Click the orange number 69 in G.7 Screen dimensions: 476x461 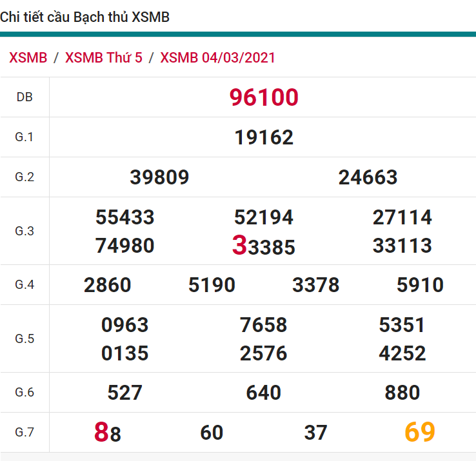[420, 432]
